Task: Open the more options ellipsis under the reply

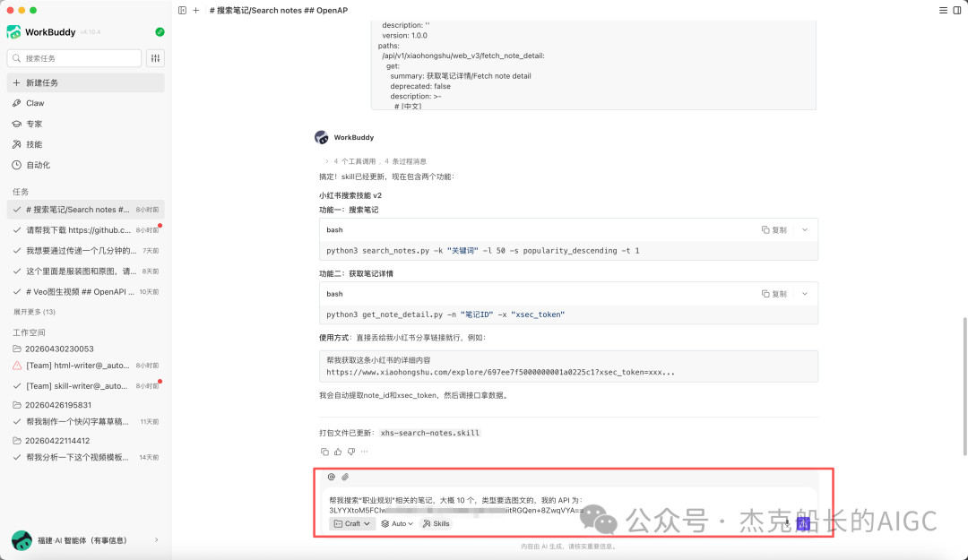Action: pyautogui.click(x=364, y=452)
